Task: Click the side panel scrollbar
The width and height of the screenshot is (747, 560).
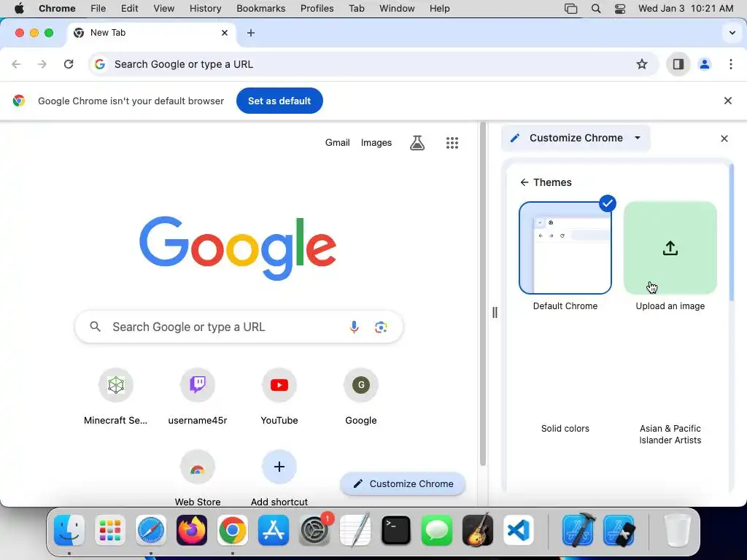Action: coord(731,233)
